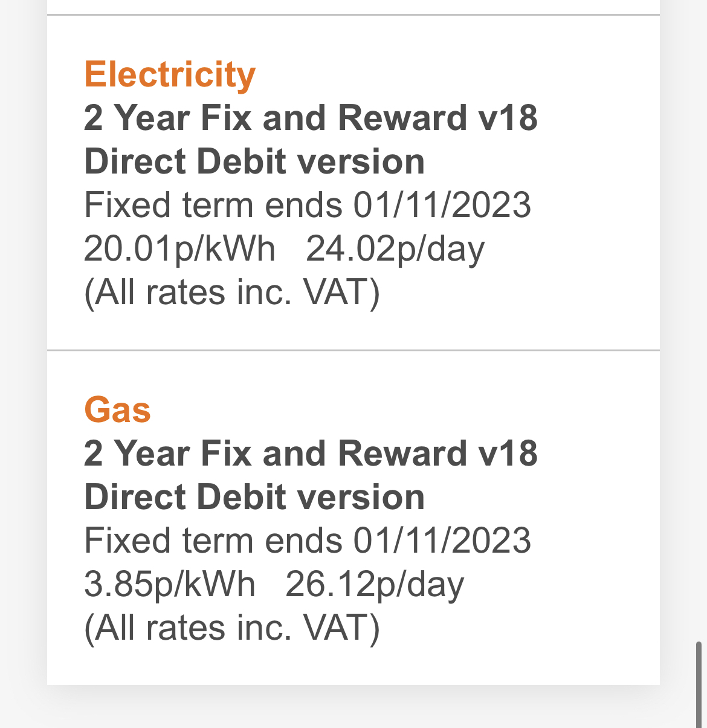Click divider line between Electricity and Gas sections
707x728 pixels.
tap(353, 350)
